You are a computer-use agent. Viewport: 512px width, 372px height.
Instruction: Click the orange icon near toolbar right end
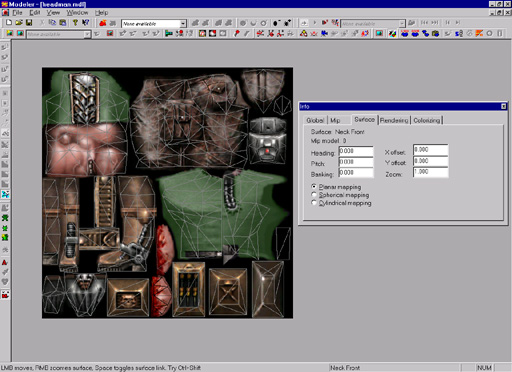479,33
